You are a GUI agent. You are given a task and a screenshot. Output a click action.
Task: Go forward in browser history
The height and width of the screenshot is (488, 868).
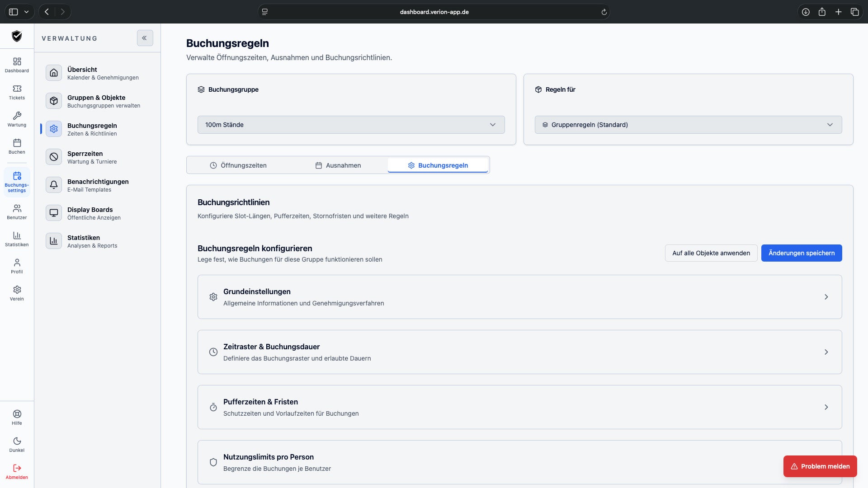(63, 12)
